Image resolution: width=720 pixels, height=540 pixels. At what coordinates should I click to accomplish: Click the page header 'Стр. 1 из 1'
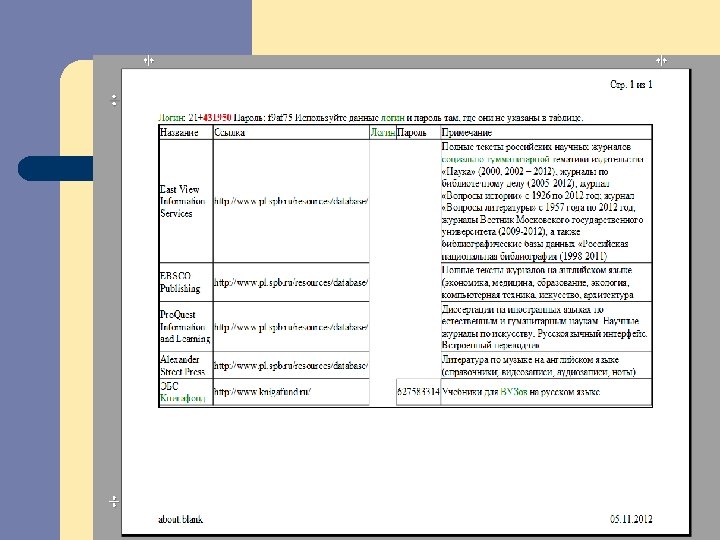631,84
